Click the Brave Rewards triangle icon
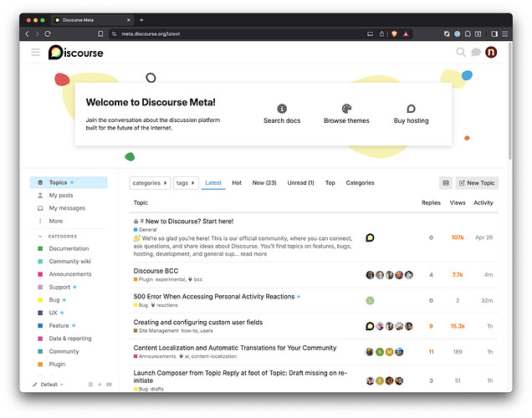This screenshot has width=532, height=418. pyautogui.click(x=406, y=34)
